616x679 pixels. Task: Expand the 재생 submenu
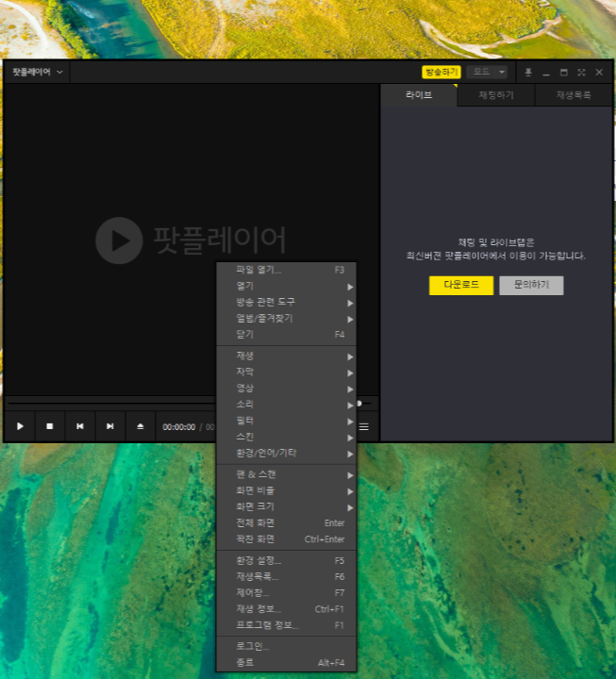287,356
